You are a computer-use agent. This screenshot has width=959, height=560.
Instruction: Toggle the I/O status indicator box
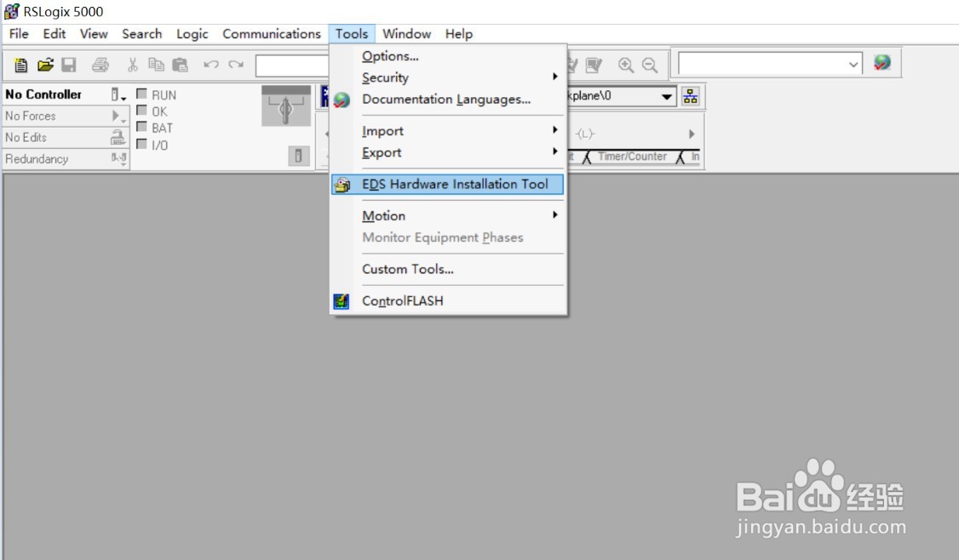[x=142, y=144]
